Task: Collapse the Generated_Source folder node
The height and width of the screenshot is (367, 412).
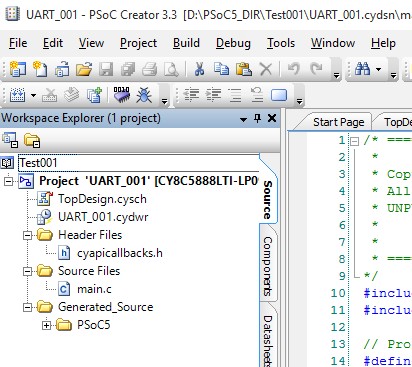Action: [x=28, y=307]
